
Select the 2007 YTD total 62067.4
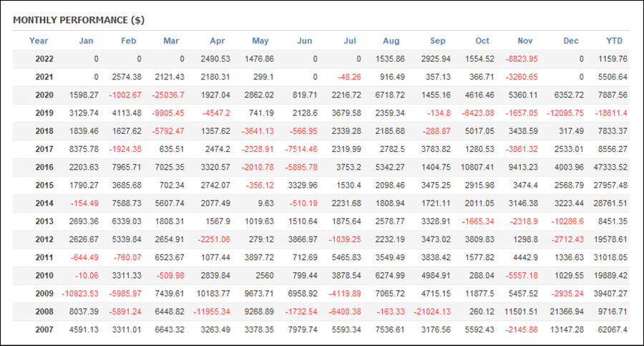613,330
